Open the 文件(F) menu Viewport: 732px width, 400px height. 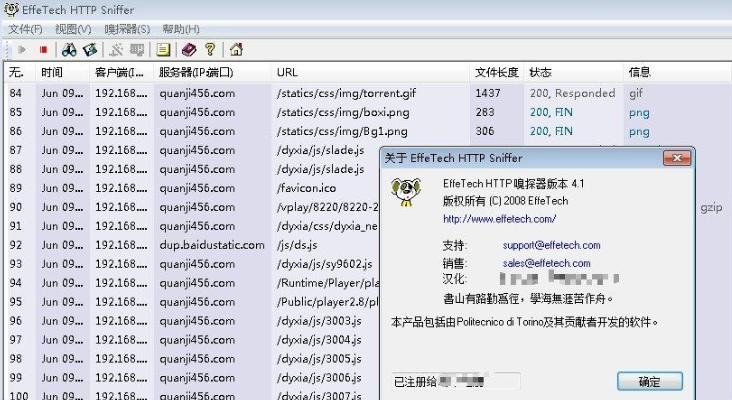pos(25,29)
